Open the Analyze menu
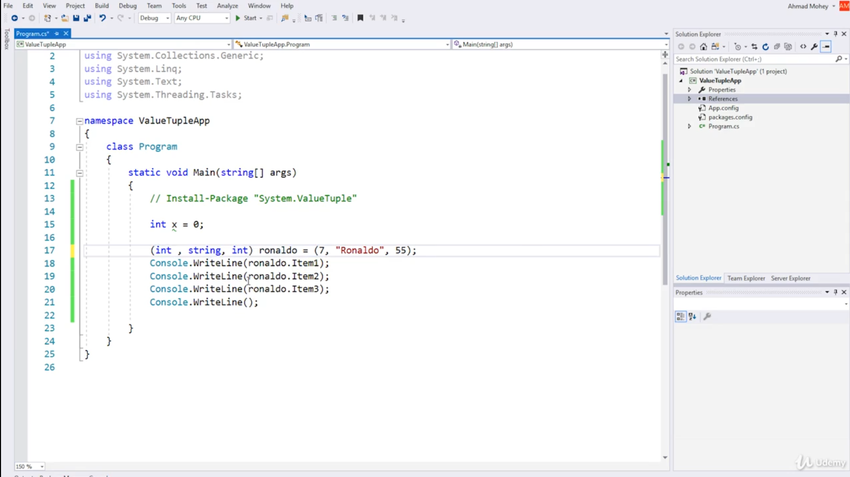850x477 pixels. pyautogui.click(x=228, y=6)
